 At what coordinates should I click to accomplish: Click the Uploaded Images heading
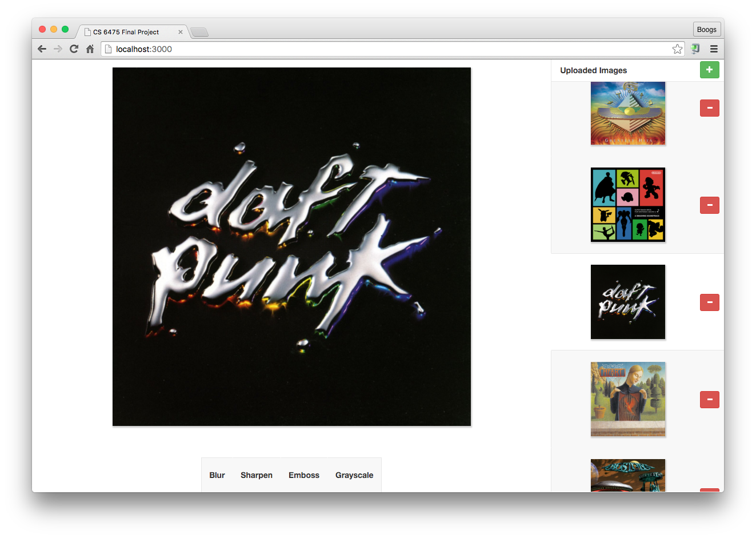coord(594,70)
